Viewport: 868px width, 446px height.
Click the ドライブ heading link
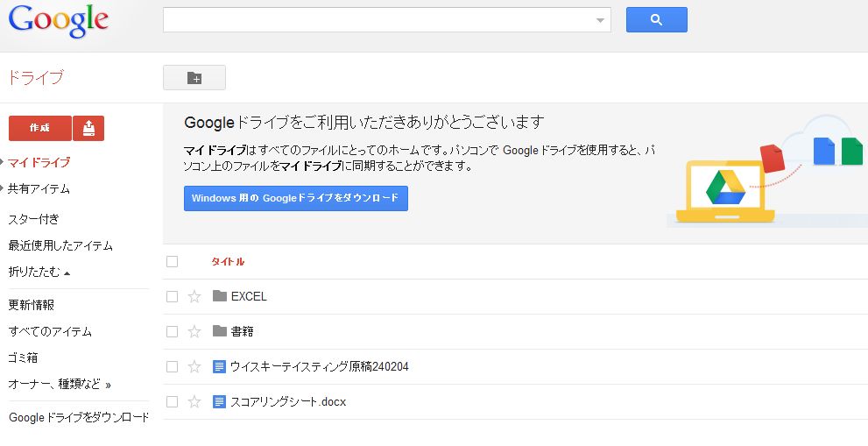click(x=35, y=77)
